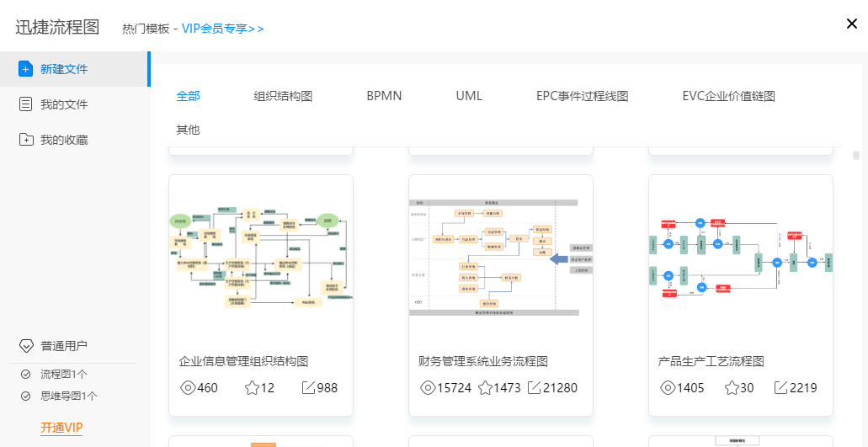
Task: Click the 思维导图1个 quota text
Action: (x=69, y=396)
